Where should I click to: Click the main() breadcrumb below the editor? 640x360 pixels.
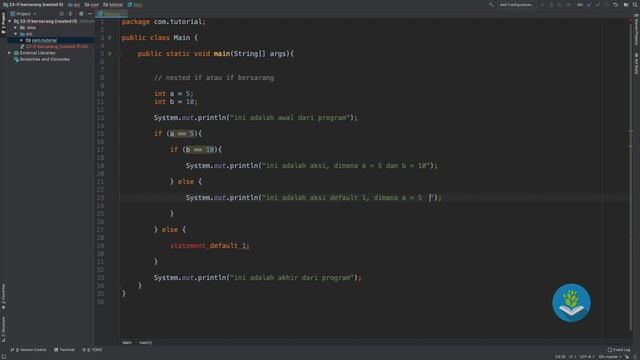145,342
